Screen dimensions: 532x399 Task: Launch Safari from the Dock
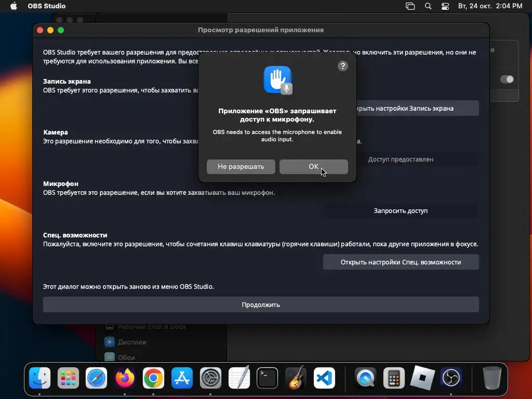click(x=96, y=378)
